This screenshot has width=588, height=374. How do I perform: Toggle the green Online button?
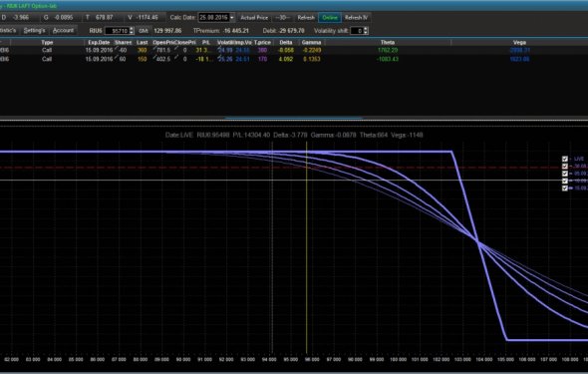330,18
